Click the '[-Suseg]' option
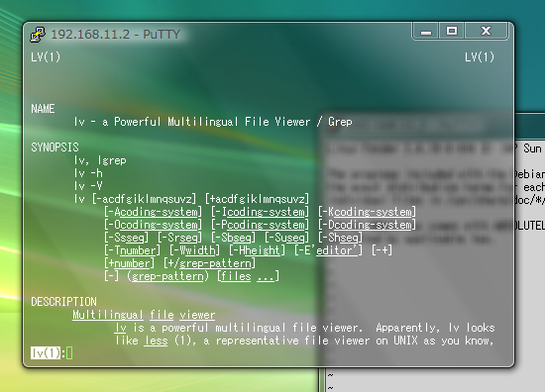This screenshot has height=392, width=545. coord(286,238)
